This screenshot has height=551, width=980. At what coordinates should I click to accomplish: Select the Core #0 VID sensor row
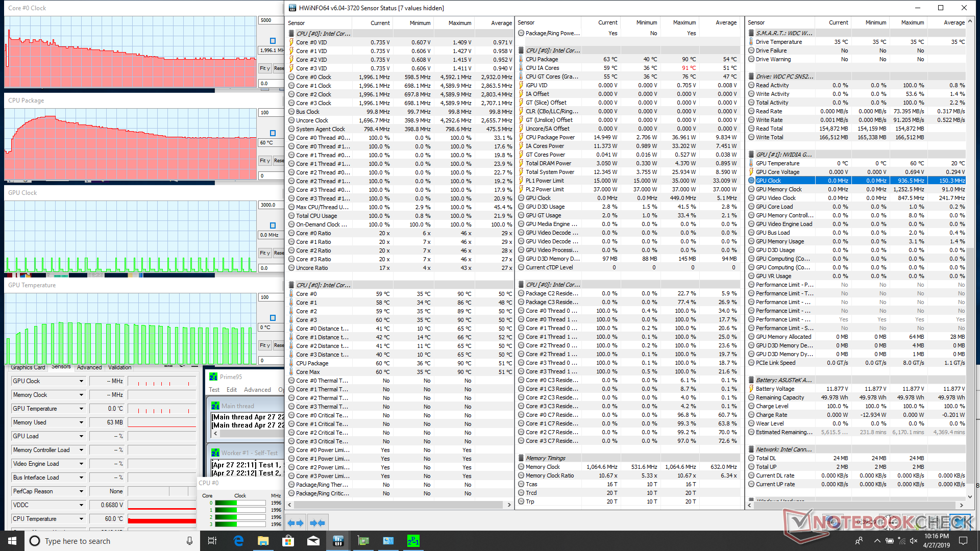[x=400, y=42]
